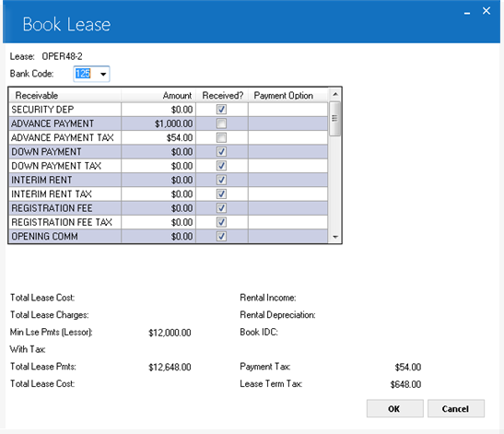Minimize the Book Lease window

(467, 12)
